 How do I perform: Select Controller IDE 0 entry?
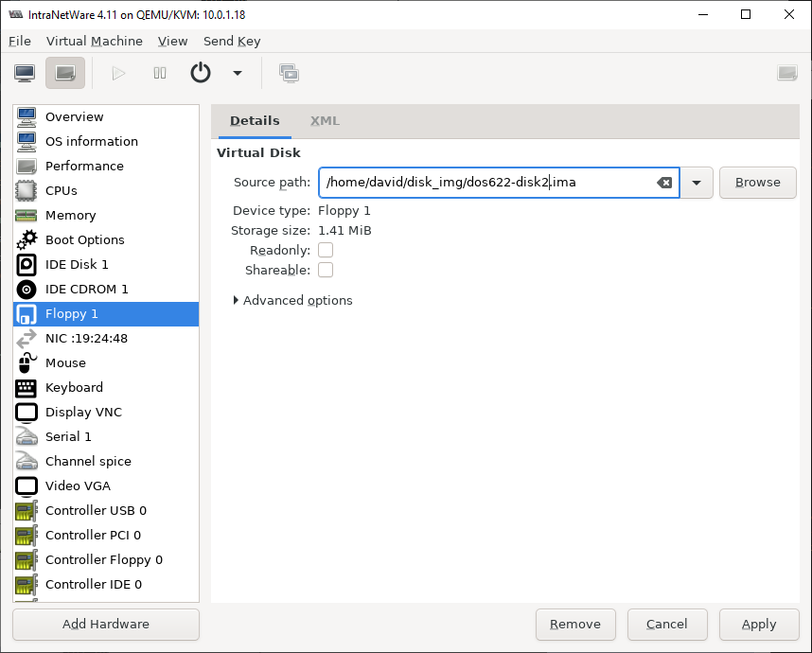pos(106,584)
